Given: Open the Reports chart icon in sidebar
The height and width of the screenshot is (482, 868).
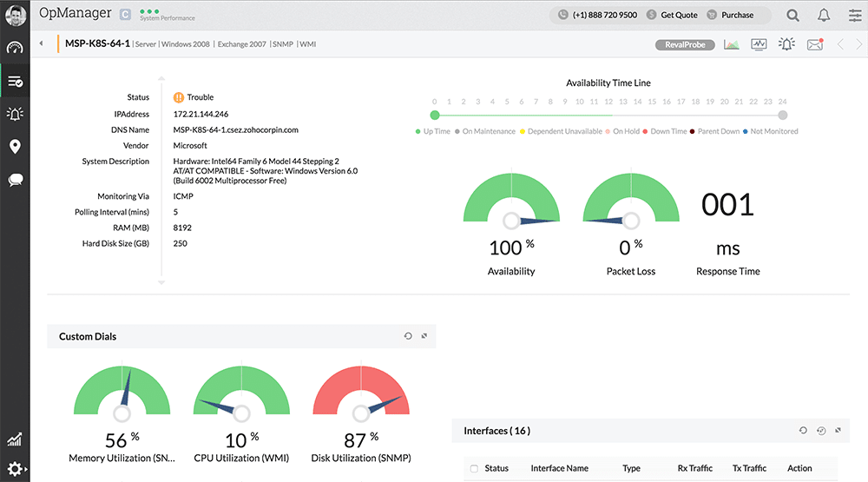Looking at the screenshot, I should coord(15,439).
